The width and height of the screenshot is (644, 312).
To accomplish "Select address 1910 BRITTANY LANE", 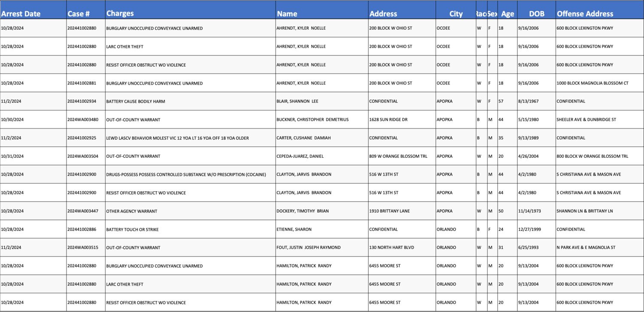I will point(402,211).
